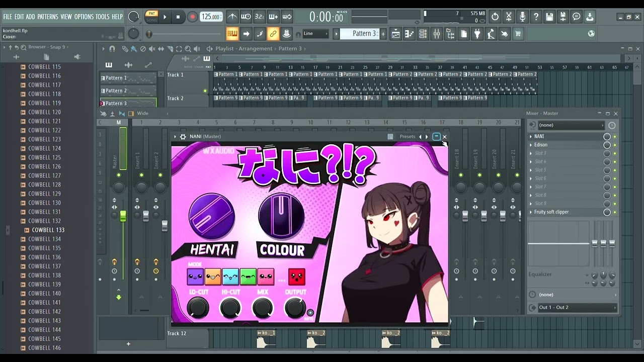Toggle Slot 9 enable LED in mixer
This screenshot has width=644, height=362.
(615, 204)
